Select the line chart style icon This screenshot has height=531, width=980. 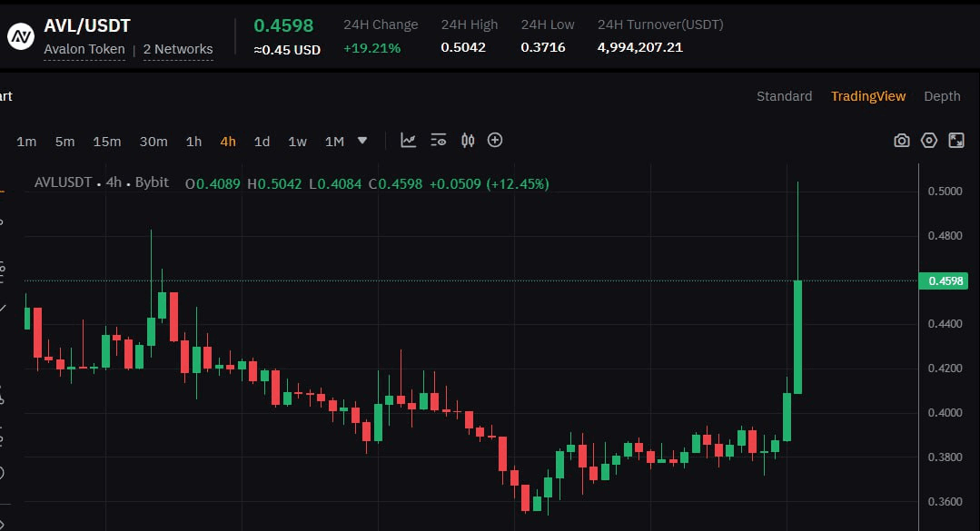408,140
